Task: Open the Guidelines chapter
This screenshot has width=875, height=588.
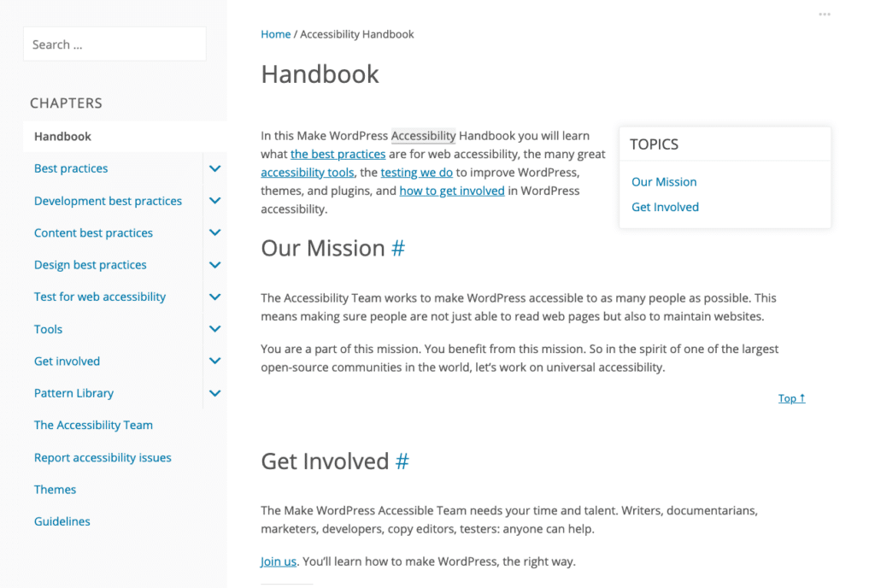Action: click(62, 520)
